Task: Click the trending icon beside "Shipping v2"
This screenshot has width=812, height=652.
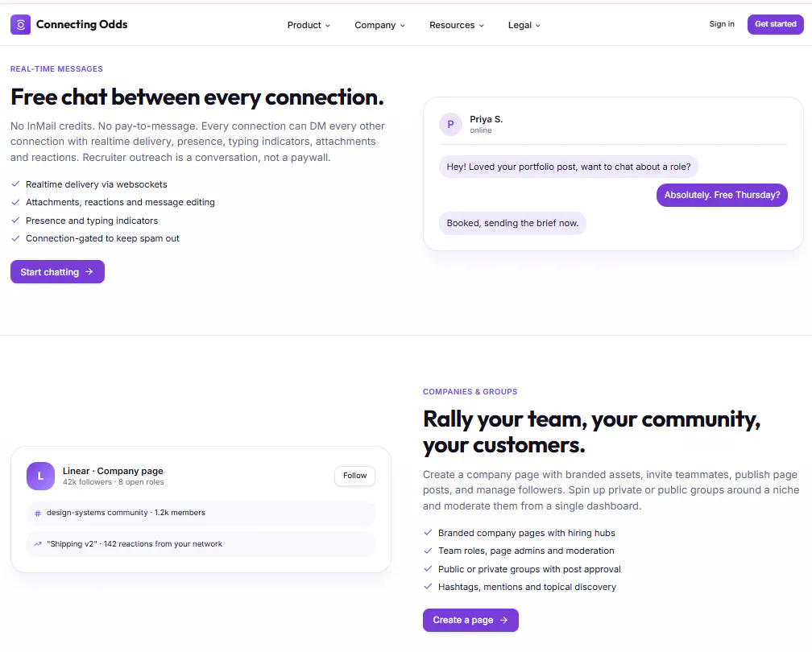Action: coord(37,544)
